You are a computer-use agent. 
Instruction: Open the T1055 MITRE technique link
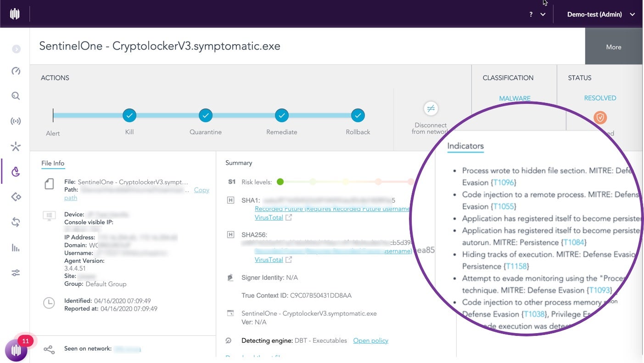[504, 206]
